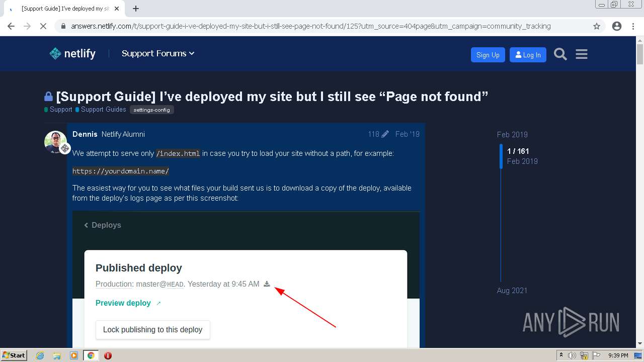Image resolution: width=644 pixels, height=362 pixels.
Task: Click action center flag tray icon
Action: [596, 355]
